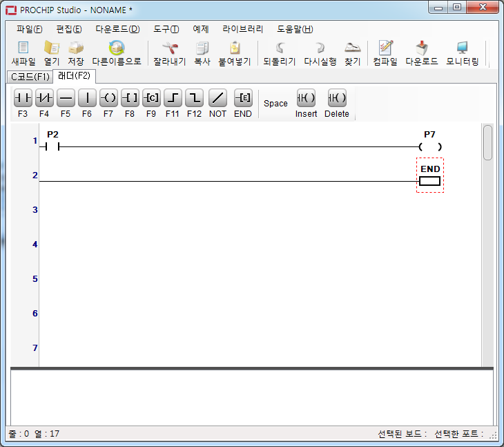Save project with 저장 icon
The height and width of the screenshot is (447, 504).
(x=76, y=48)
